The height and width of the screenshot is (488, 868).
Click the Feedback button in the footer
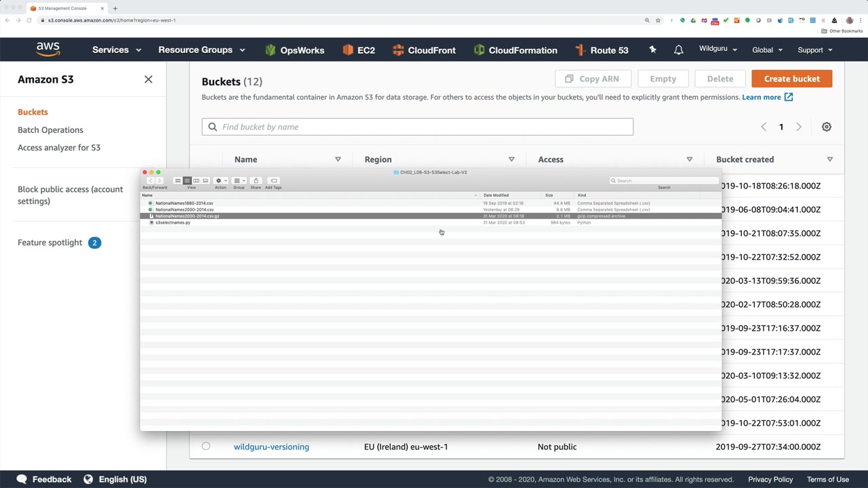pos(44,479)
